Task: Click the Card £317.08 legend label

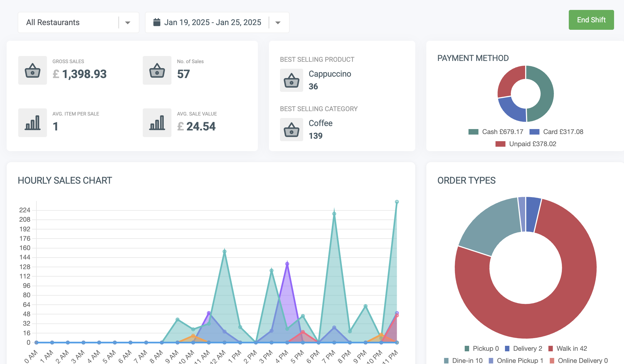Action: (x=563, y=132)
